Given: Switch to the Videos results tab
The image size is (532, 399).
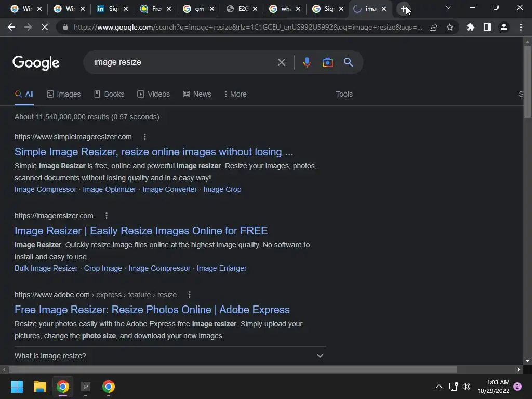Looking at the screenshot, I should pyautogui.click(x=153, y=95).
